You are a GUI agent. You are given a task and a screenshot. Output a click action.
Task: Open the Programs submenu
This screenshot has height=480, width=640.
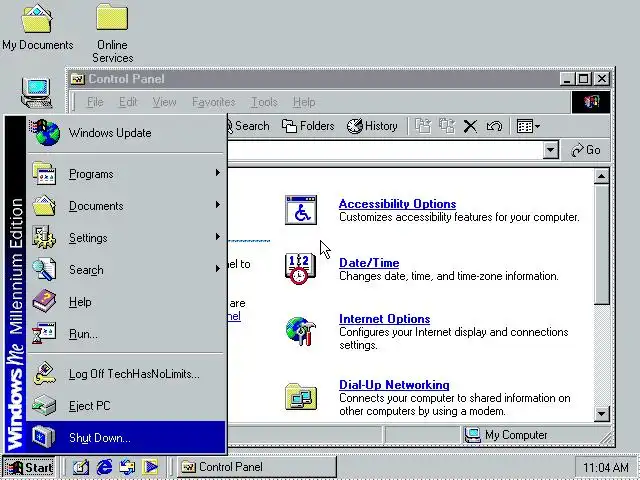point(126,174)
